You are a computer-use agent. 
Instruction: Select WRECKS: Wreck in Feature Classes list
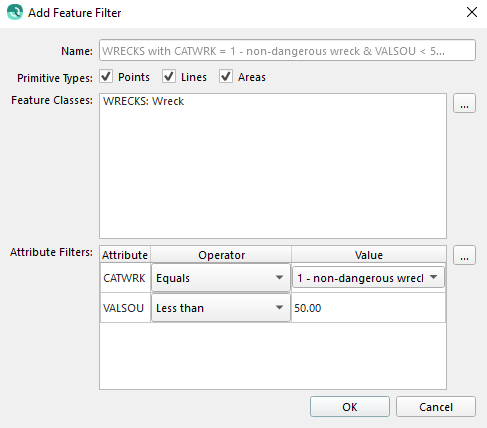tap(143, 101)
